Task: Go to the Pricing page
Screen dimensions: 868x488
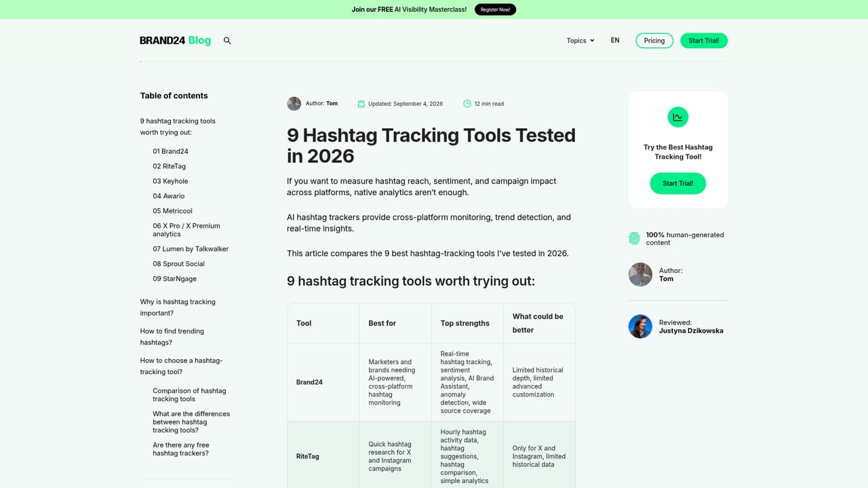Action: point(654,41)
